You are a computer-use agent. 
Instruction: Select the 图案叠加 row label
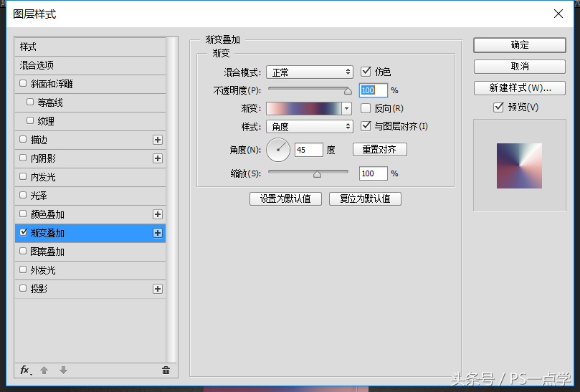47,252
